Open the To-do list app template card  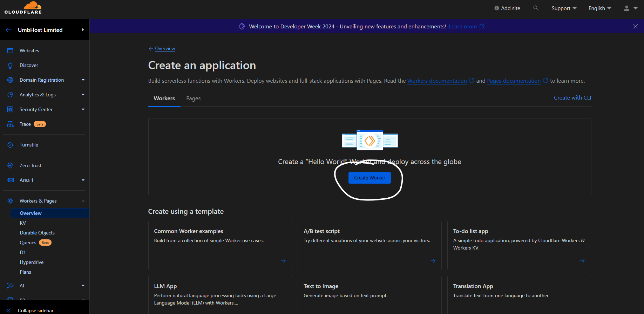519,245
